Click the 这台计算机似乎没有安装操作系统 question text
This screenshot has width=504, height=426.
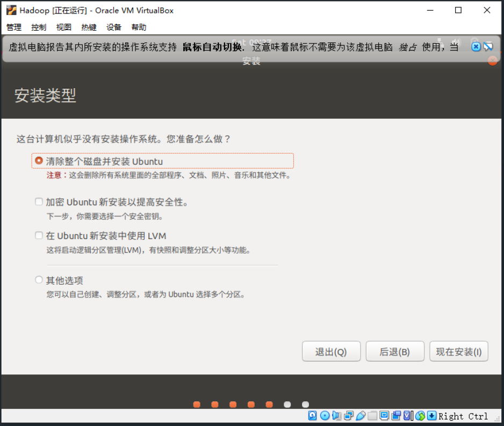click(x=124, y=139)
